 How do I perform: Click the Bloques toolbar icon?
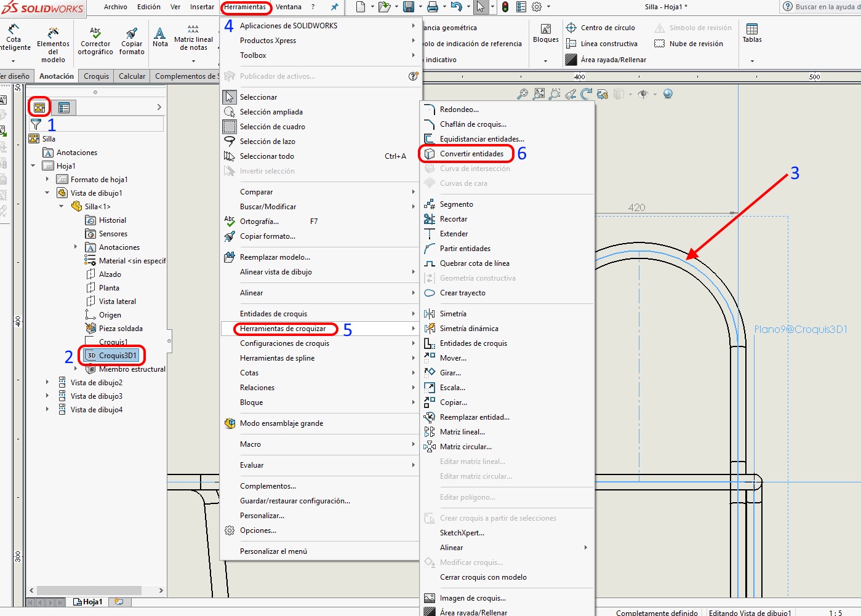[x=546, y=34]
